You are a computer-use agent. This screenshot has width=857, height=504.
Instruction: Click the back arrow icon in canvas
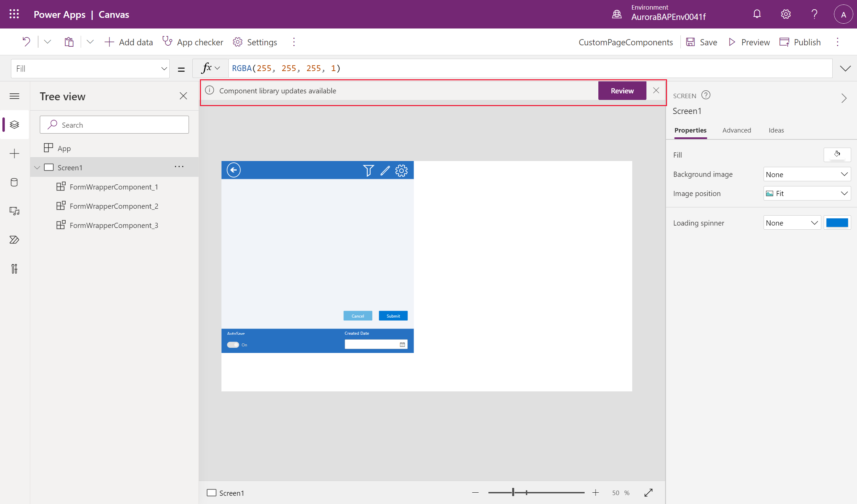(x=234, y=170)
